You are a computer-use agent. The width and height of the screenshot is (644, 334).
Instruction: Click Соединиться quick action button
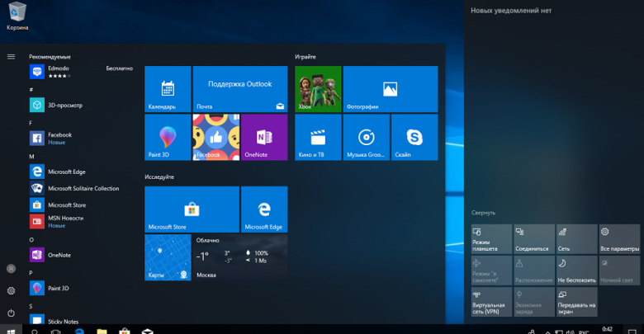(x=534, y=239)
